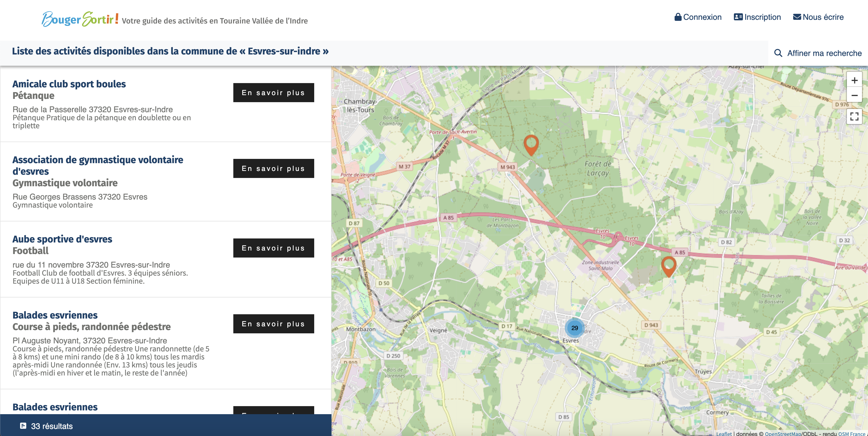Click the address rue du 11 novembre 37320
868x436 pixels.
(91, 265)
